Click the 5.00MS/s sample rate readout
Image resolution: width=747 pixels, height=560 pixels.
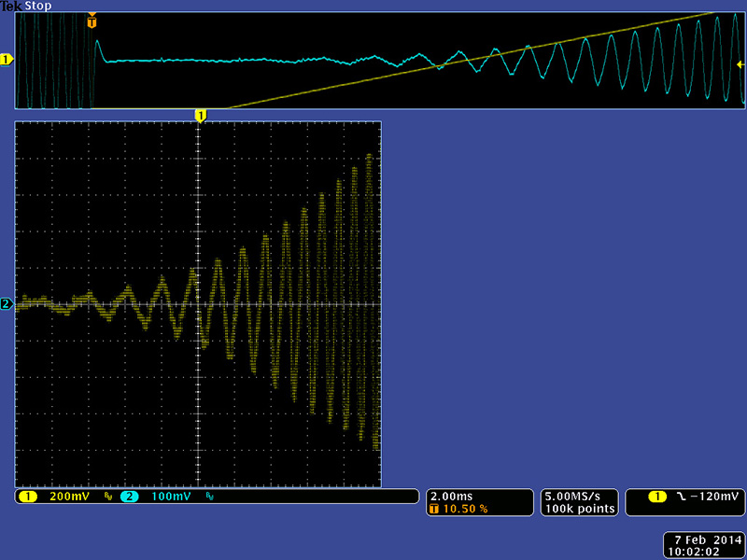coord(579,496)
